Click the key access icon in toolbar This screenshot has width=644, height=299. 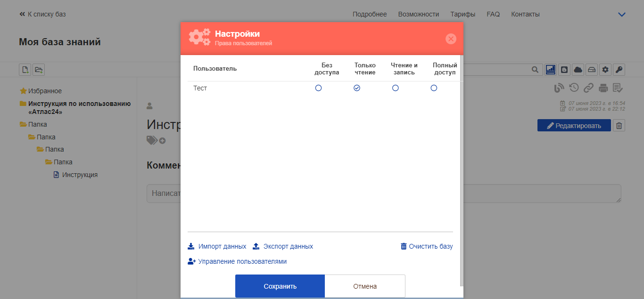tap(619, 70)
